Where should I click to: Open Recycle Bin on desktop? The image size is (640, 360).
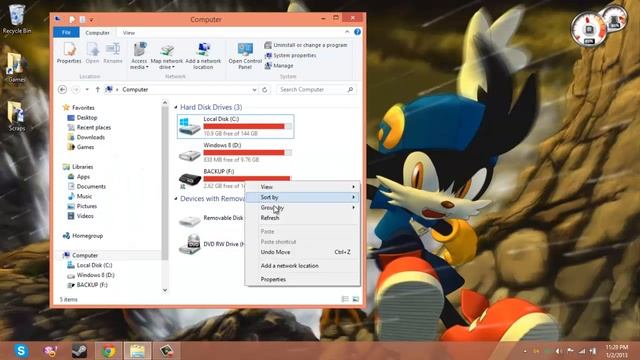(x=17, y=19)
